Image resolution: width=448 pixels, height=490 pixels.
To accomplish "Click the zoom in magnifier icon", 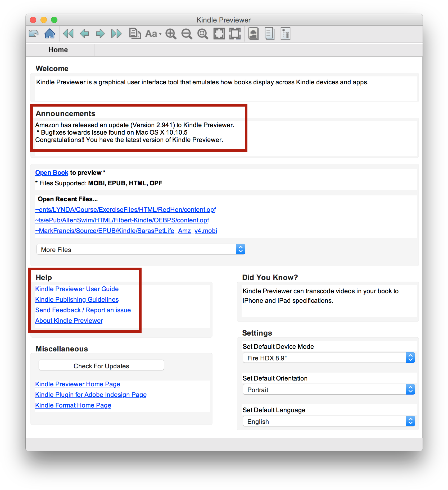I will pos(171,34).
